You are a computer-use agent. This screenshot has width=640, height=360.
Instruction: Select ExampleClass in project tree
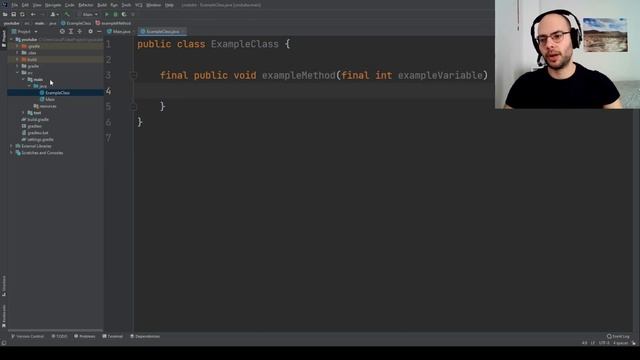(57, 93)
